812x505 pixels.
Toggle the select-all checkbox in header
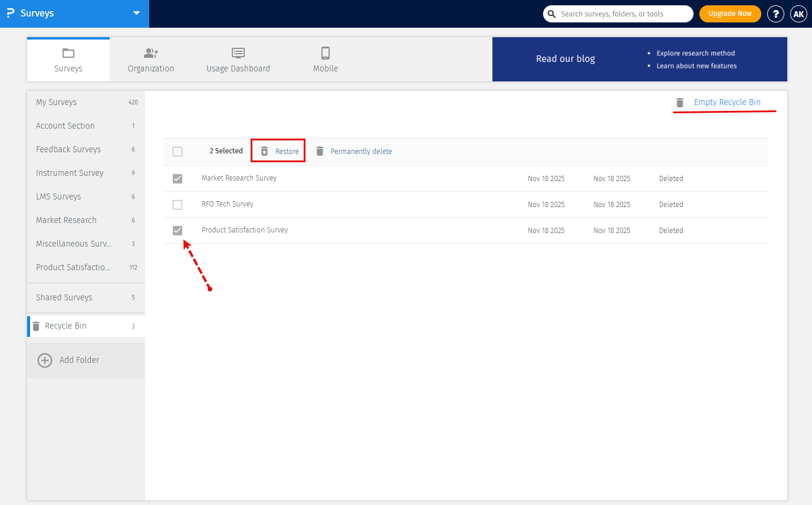(177, 152)
